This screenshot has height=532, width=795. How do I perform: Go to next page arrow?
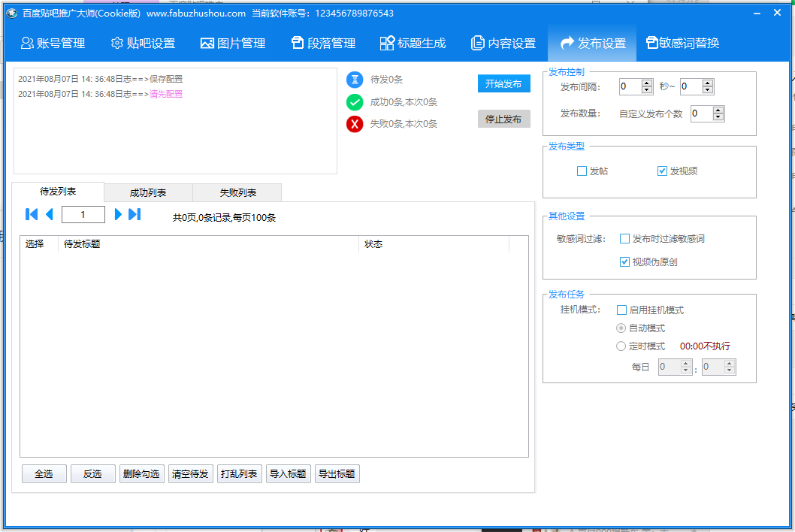[x=118, y=214]
